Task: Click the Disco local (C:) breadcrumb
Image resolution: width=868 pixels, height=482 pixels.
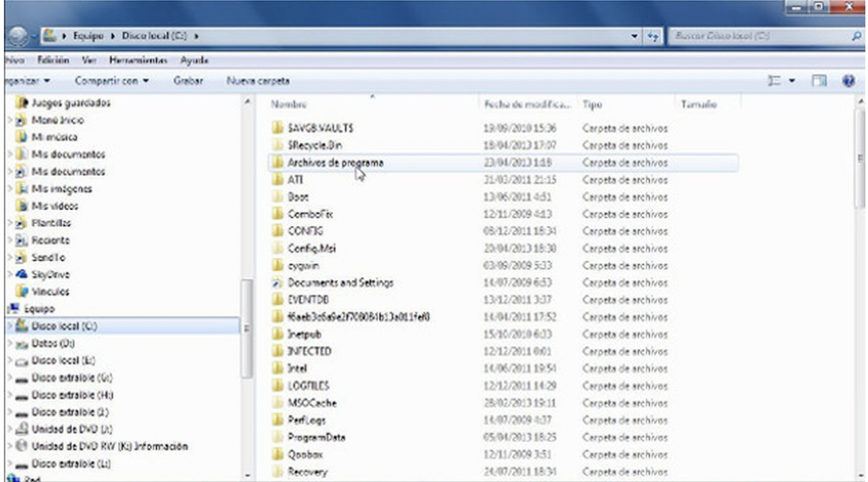Action: [155, 35]
